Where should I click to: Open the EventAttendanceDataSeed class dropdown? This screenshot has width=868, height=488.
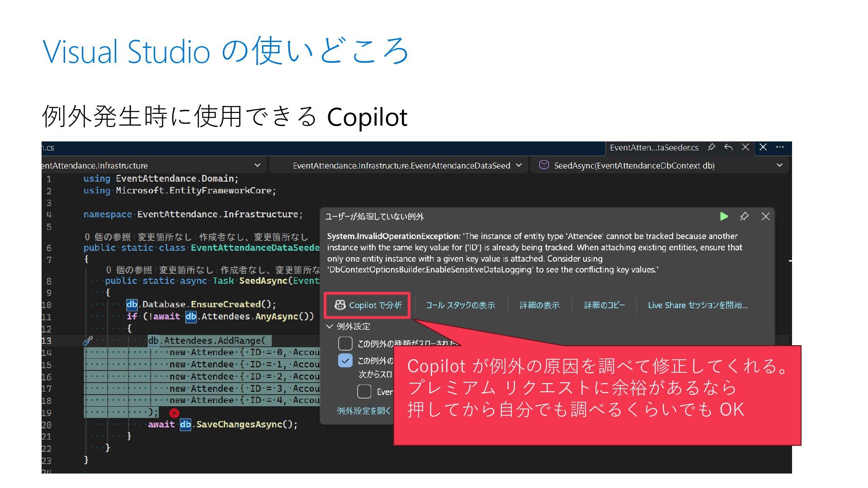click(519, 165)
